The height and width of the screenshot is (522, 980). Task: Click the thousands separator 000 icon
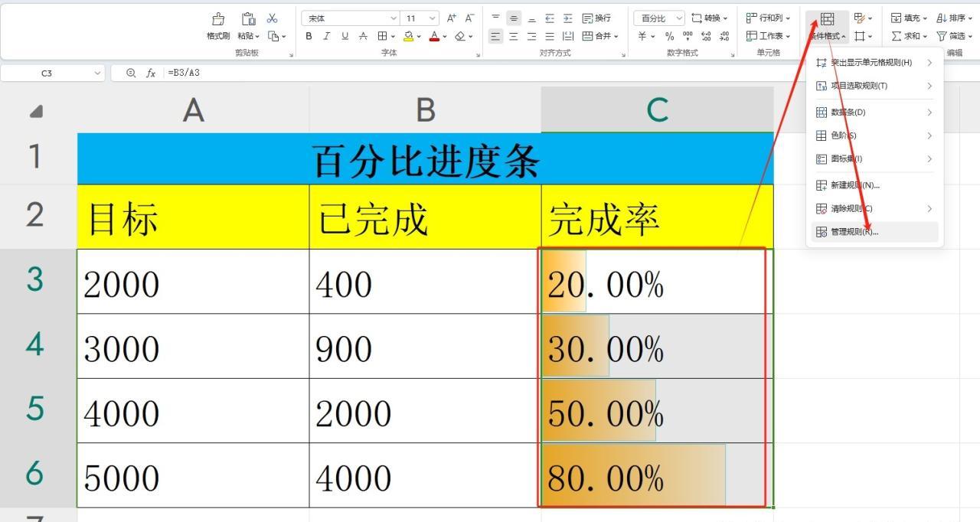coord(688,36)
